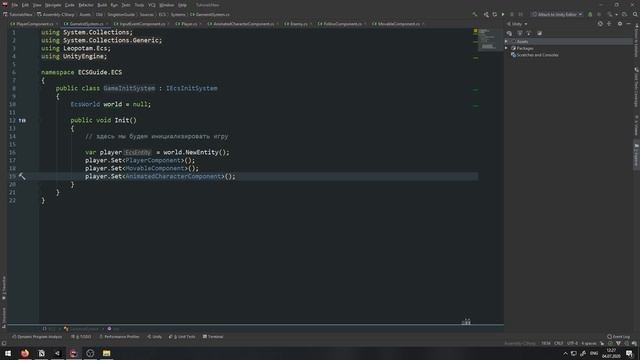Switch to Enemy.cs tab
This screenshot has width=640, height=360.
(298, 24)
